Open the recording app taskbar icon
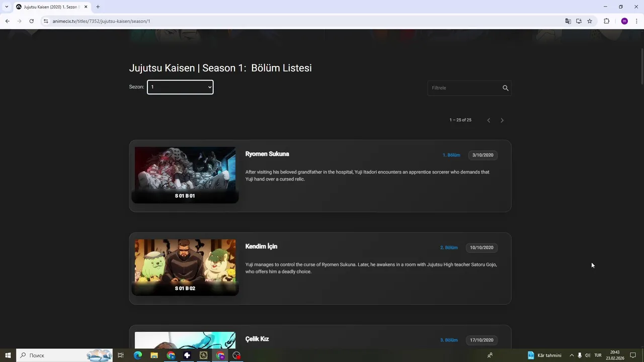644x362 pixels. 237,355
